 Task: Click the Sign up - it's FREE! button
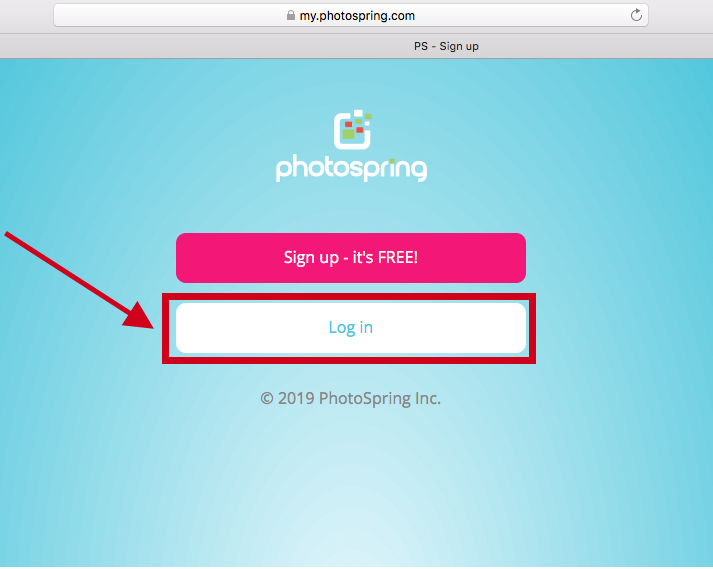coord(351,258)
